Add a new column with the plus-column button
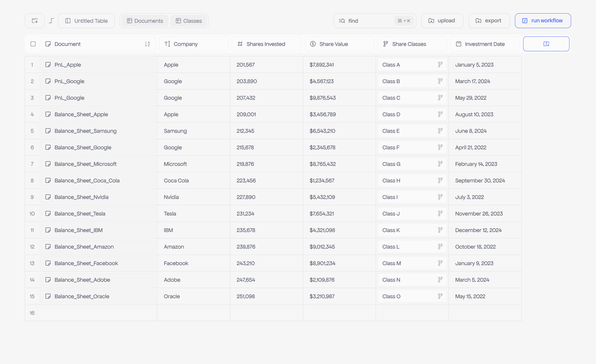 546,44
